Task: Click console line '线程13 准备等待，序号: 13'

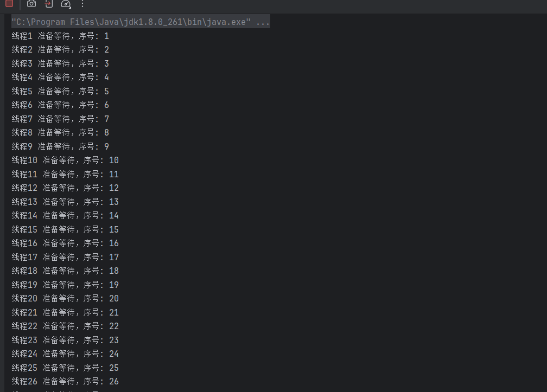Action: 65,201
